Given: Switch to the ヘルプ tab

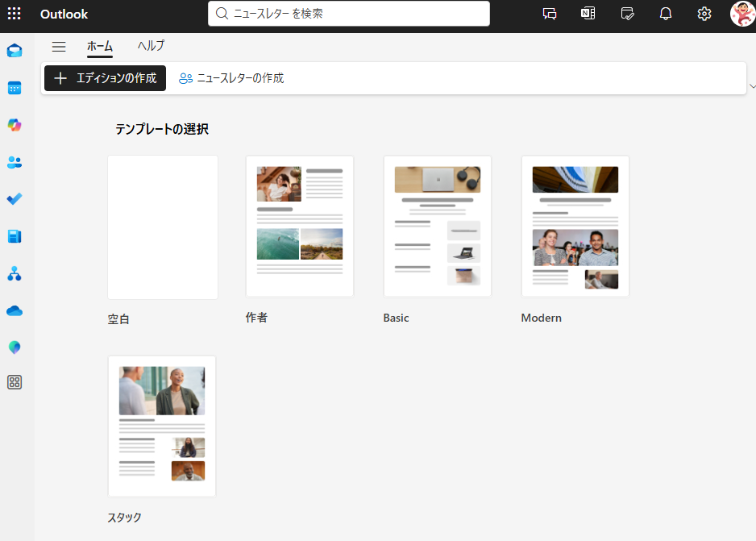Looking at the screenshot, I should [x=151, y=46].
